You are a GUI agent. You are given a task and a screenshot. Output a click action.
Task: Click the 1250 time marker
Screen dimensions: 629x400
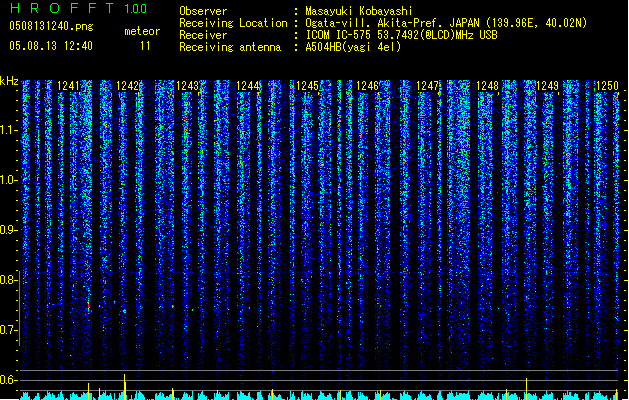607,86
